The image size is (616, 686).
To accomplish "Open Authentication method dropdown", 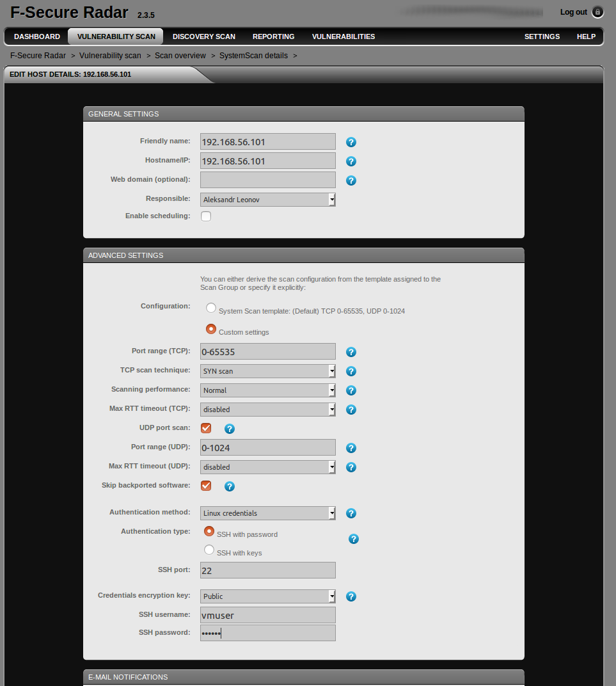I will point(268,514).
